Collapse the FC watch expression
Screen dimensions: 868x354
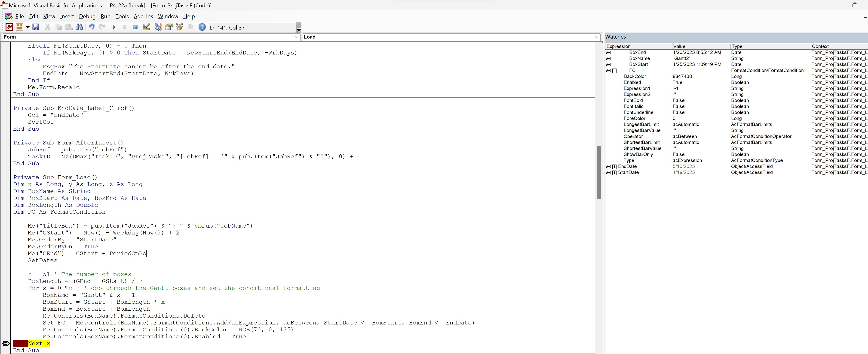point(614,71)
